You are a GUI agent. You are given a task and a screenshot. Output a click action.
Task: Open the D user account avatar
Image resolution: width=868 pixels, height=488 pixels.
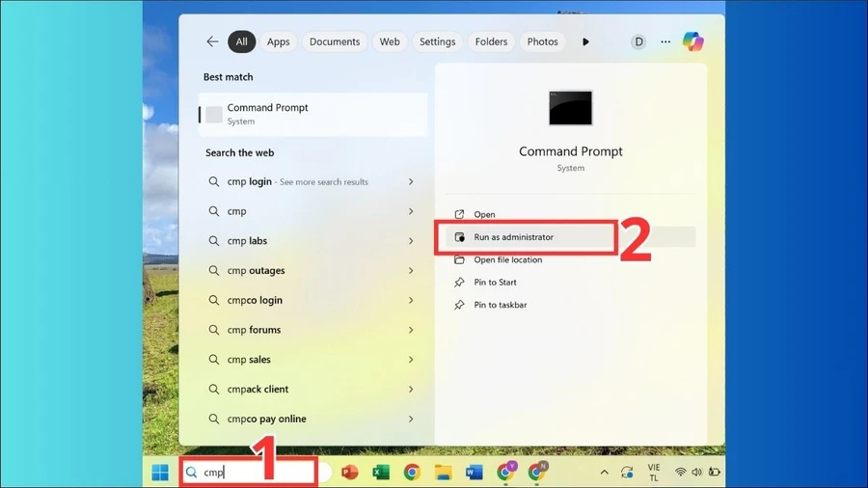638,41
